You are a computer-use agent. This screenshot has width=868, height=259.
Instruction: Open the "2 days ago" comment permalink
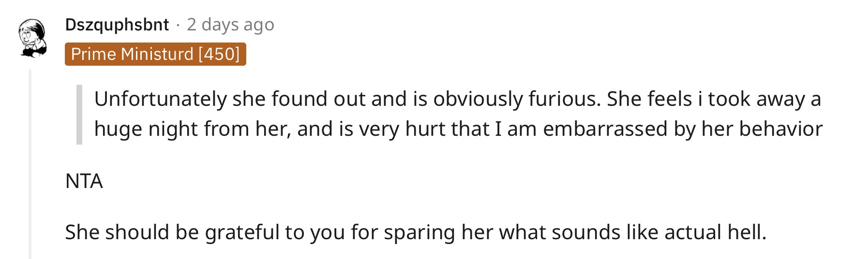tap(230, 24)
